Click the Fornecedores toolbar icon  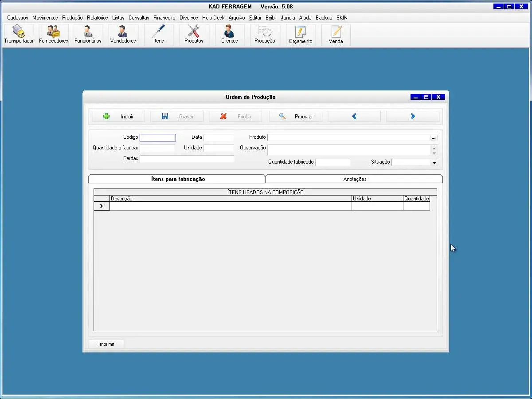pyautogui.click(x=54, y=35)
